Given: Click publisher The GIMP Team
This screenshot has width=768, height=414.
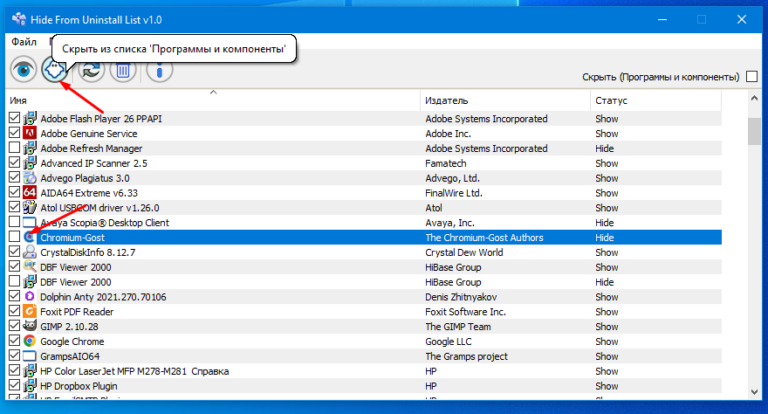Looking at the screenshot, I should (x=458, y=327).
